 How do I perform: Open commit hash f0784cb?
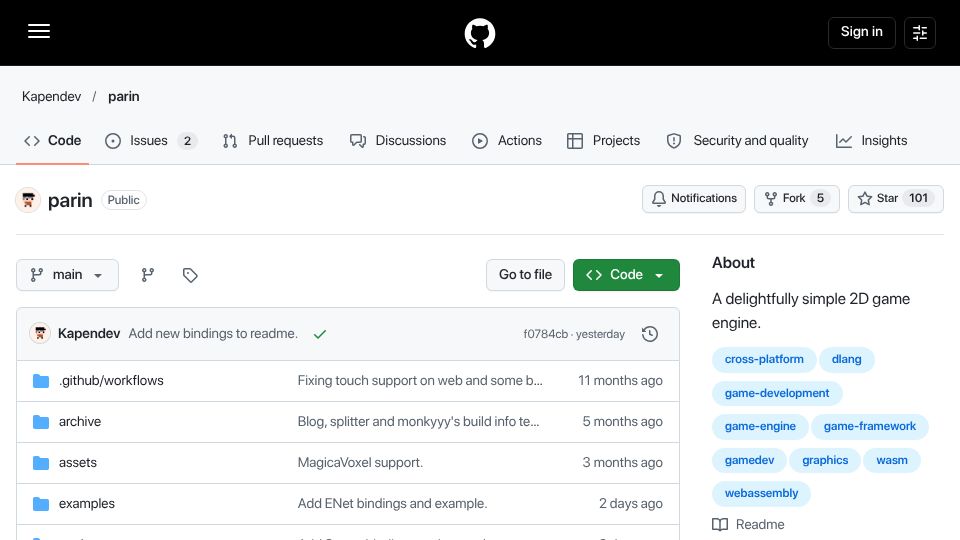pos(545,334)
